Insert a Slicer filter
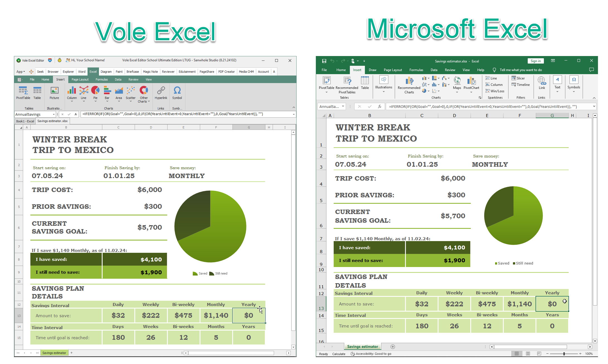Image resolution: width=608 pixels, height=364 pixels. [x=518, y=78]
